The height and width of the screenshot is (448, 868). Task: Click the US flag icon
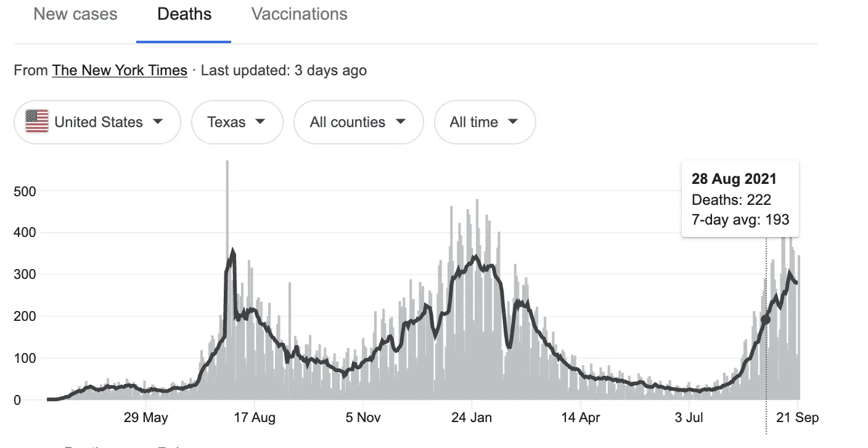pos(37,122)
